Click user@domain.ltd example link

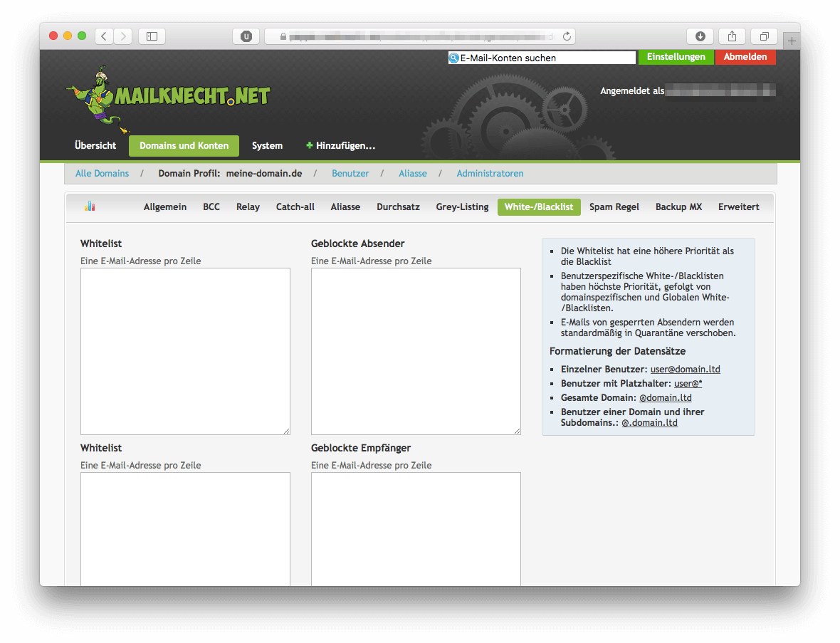pos(686,369)
